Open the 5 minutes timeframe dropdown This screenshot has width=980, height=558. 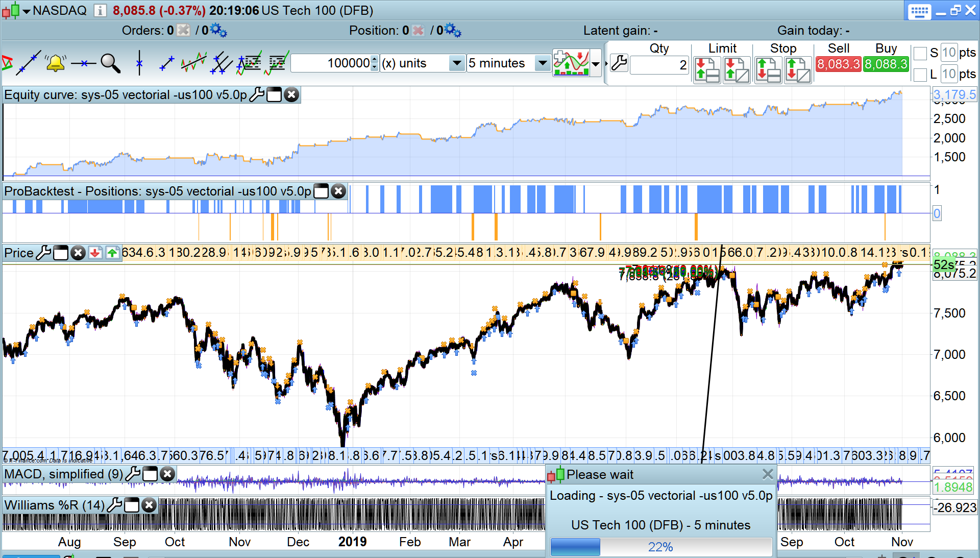point(542,63)
